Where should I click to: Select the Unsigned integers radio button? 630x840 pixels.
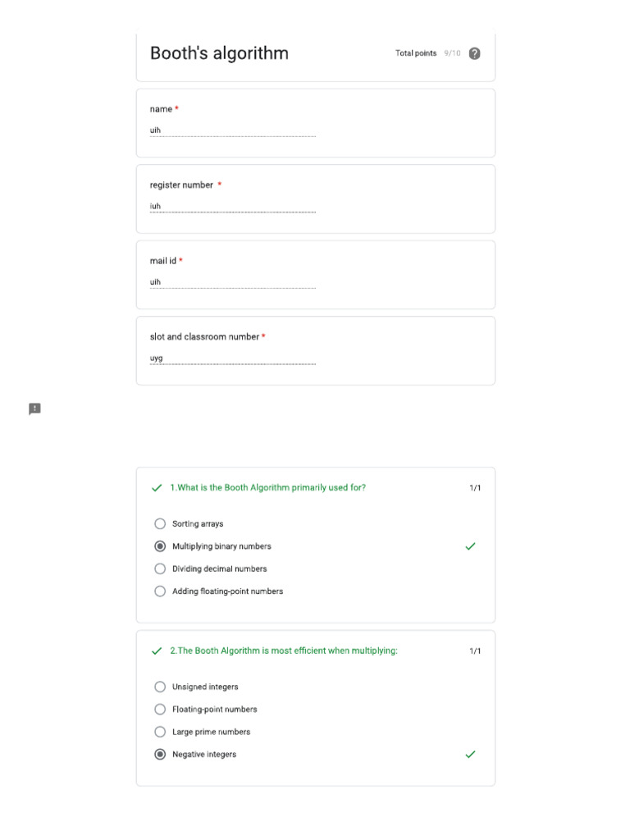click(x=160, y=687)
